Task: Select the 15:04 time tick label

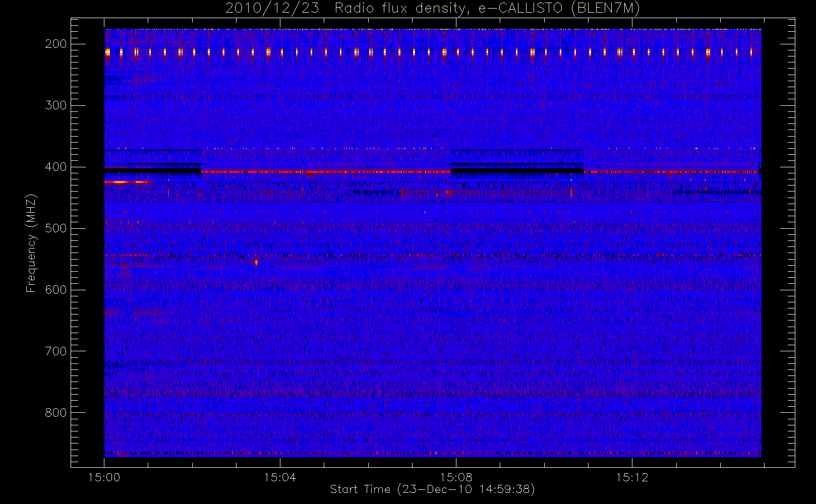Action: pos(280,477)
